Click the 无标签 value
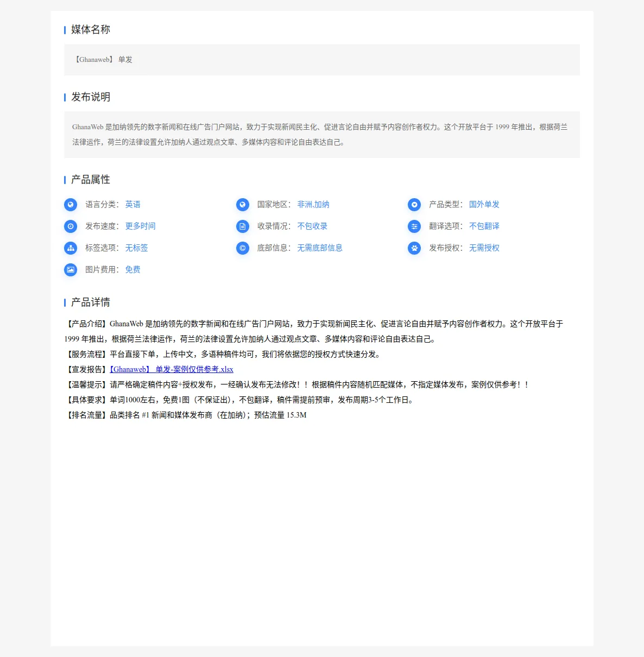The height and width of the screenshot is (657, 644). (137, 248)
